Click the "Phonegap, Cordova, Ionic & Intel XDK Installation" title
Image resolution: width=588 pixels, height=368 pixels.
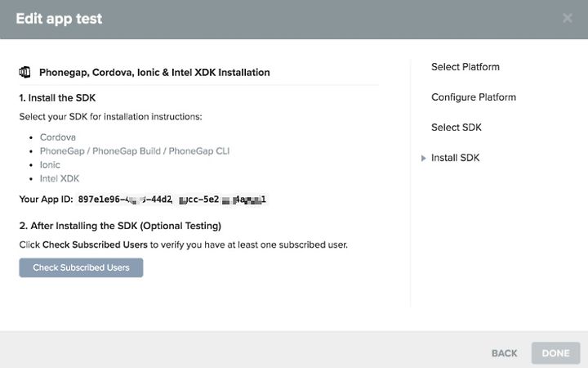tap(154, 73)
